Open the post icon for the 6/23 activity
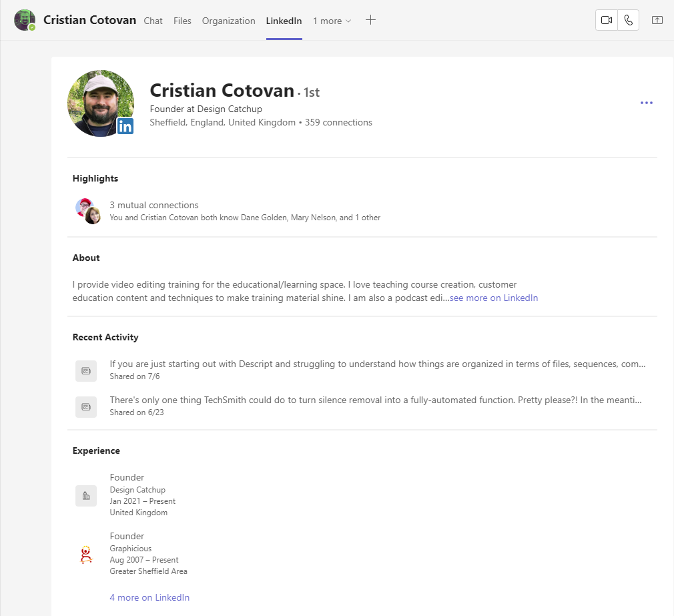Image resolution: width=674 pixels, height=616 pixels. (x=86, y=406)
